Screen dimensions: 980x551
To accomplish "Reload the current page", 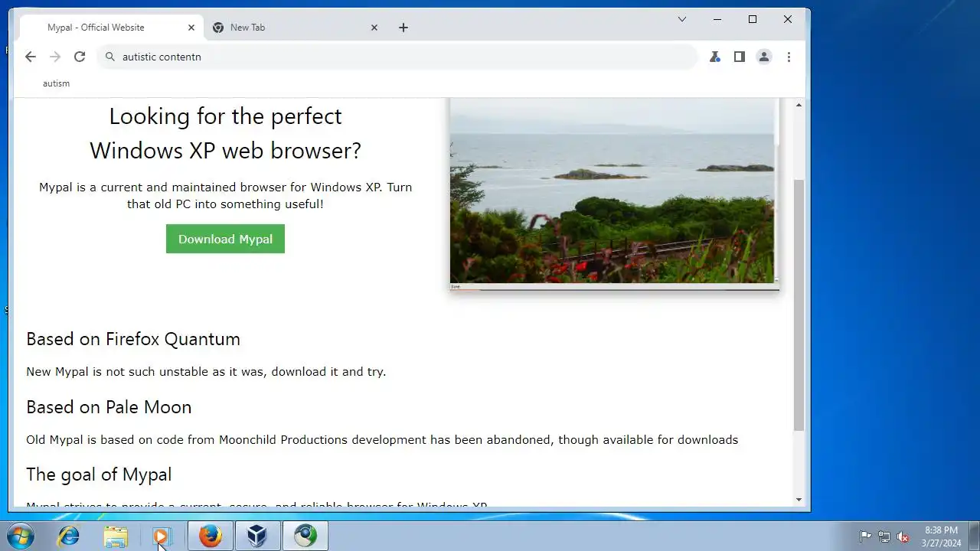I will pos(79,57).
